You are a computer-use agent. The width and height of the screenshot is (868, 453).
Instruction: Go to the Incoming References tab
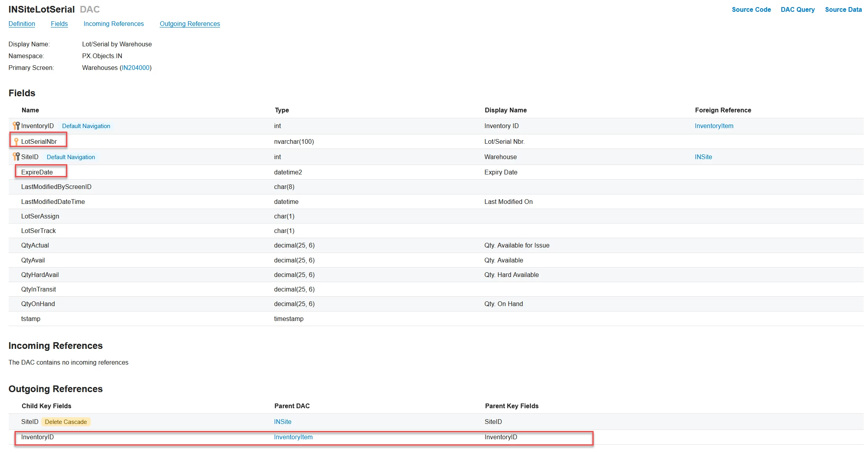pyautogui.click(x=114, y=24)
